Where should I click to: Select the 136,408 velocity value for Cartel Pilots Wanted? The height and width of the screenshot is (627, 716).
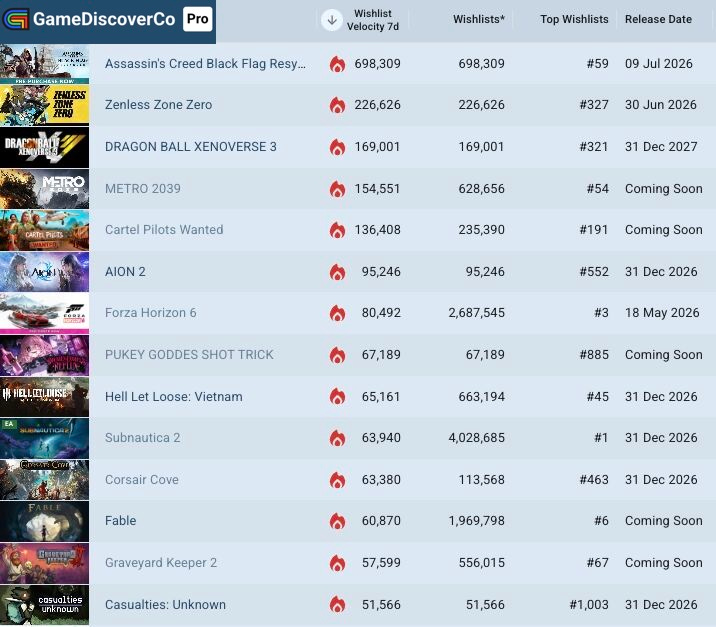pos(377,230)
